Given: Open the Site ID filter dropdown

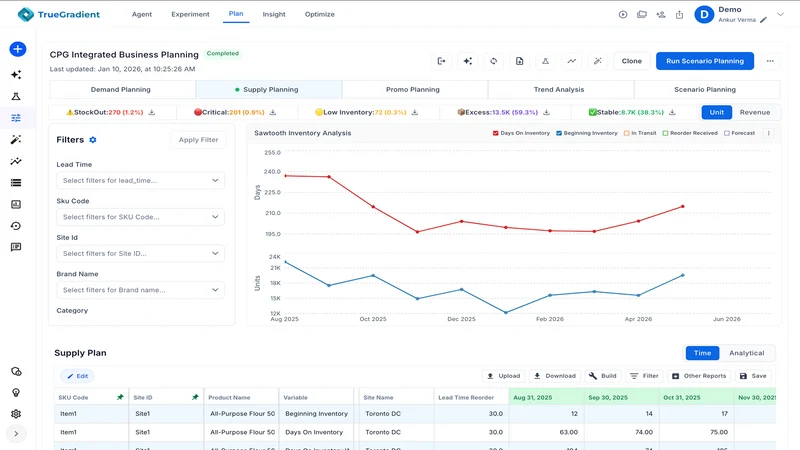Looking at the screenshot, I should click(140, 254).
